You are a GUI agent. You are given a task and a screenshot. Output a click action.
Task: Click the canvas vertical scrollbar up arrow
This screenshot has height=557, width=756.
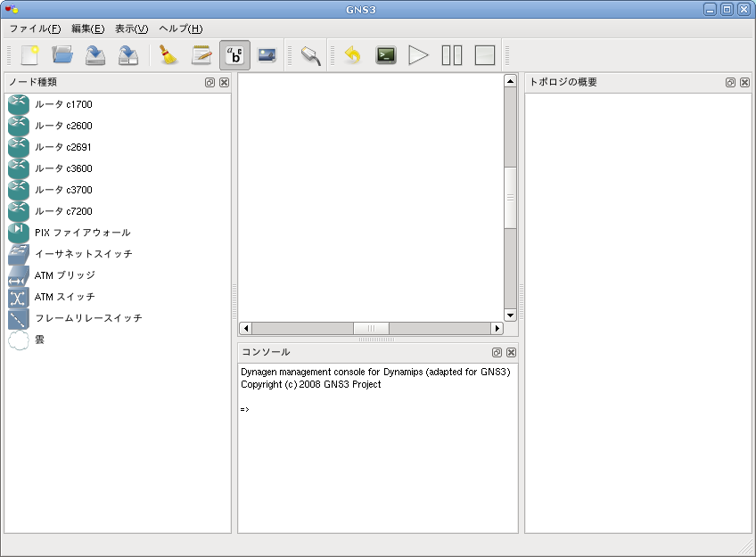coord(510,81)
